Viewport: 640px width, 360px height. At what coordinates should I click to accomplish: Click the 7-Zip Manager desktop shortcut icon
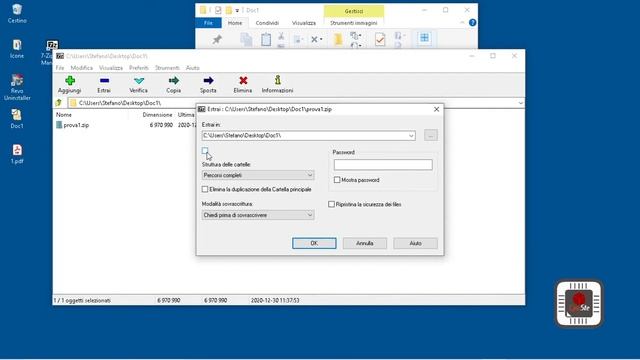(x=52, y=45)
